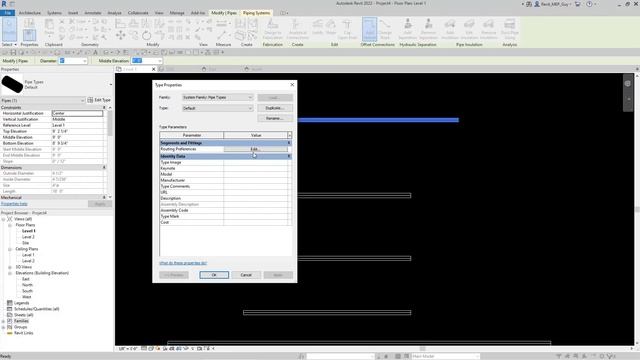
Task: Open 'What do these properties do?' link
Action: (183, 263)
